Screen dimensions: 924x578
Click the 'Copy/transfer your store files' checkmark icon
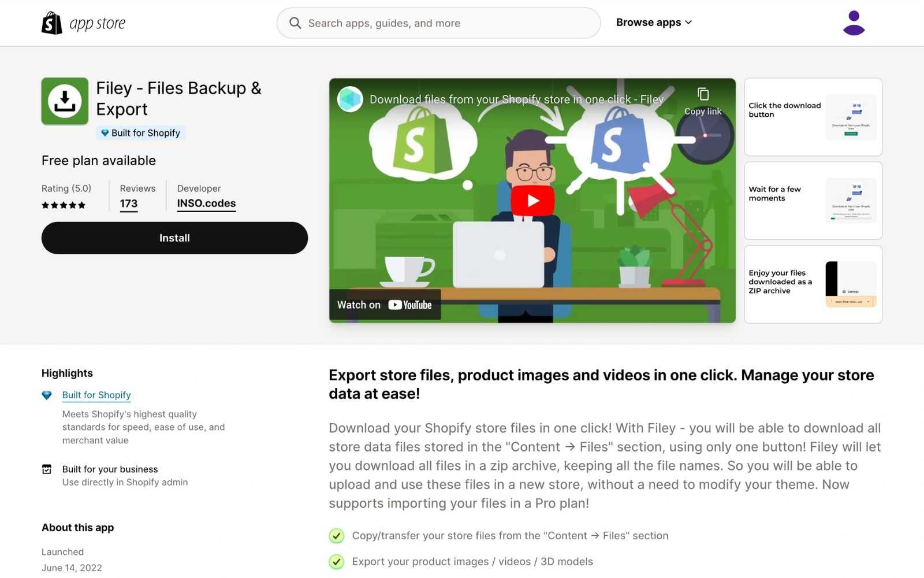(x=337, y=536)
